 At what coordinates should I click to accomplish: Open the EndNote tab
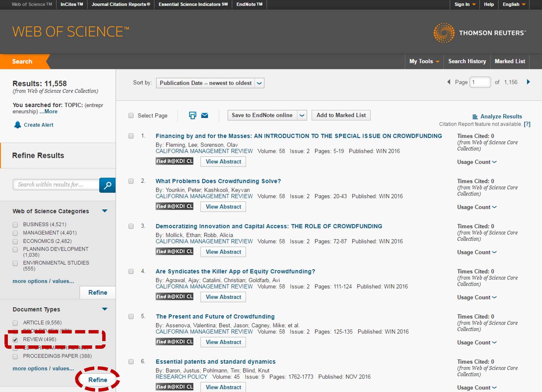[x=250, y=4]
